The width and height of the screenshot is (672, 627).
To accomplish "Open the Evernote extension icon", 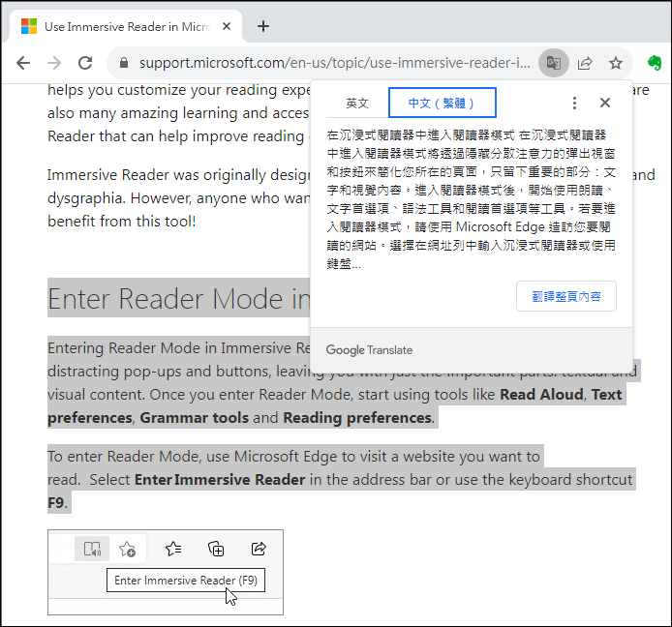I will pos(655,63).
